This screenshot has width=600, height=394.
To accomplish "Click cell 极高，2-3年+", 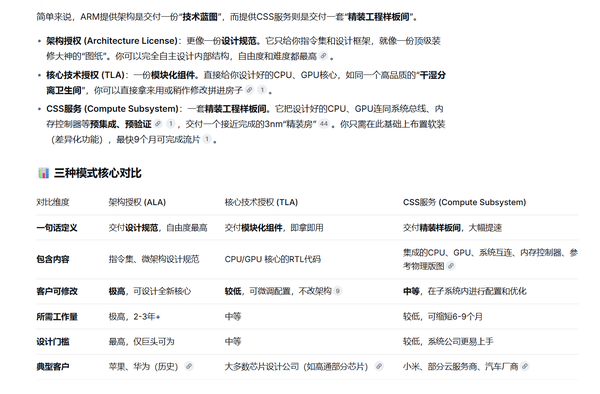I will pyautogui.click(x=134, y=316).
